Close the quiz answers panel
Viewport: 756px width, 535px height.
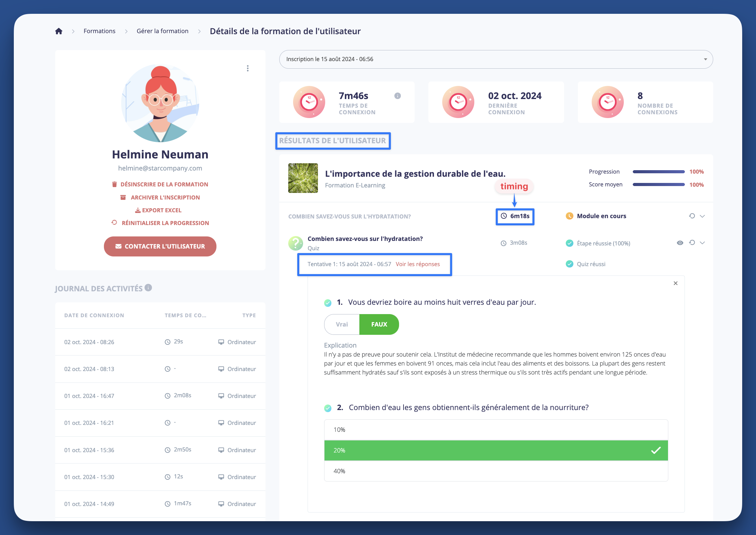[x=675, y=283]
